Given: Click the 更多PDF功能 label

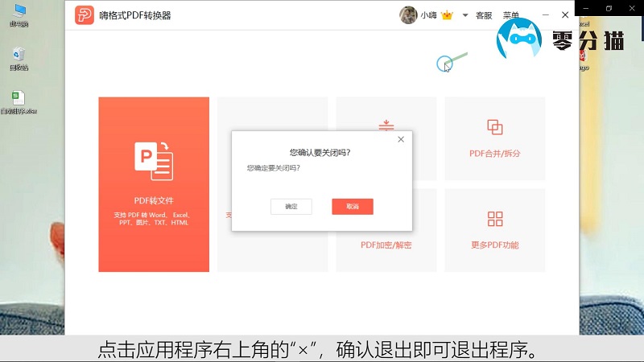Looking at the screenshot, I should click(x=495, y=245).
